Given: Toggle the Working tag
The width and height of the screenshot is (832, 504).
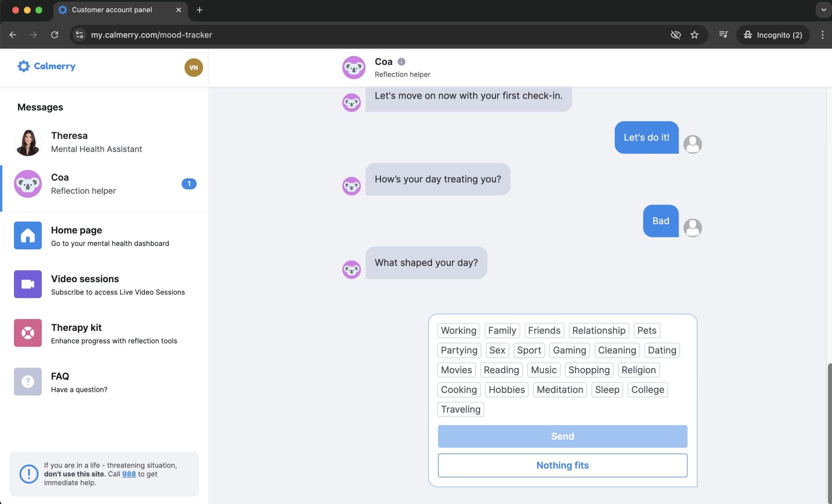Looking at the screenshot, I should (458, 330).
